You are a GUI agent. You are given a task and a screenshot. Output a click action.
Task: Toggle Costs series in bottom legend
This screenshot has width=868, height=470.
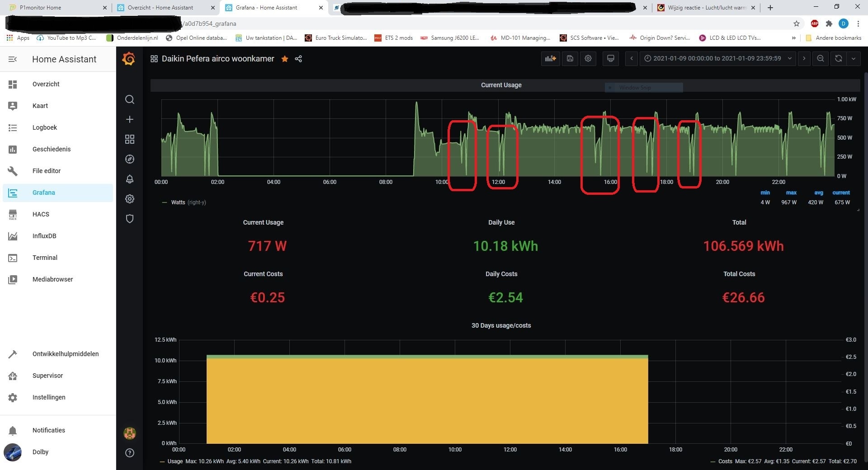coord(725,461)
